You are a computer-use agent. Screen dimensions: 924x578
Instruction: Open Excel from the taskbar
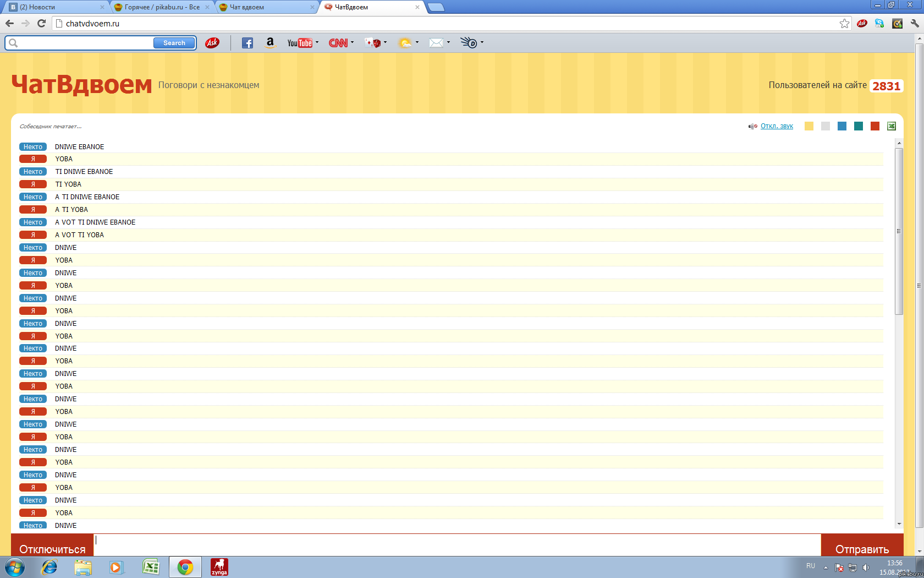pos(151,567)
